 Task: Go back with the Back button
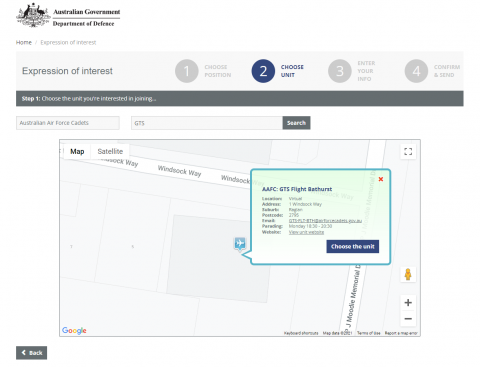(32, 353)
